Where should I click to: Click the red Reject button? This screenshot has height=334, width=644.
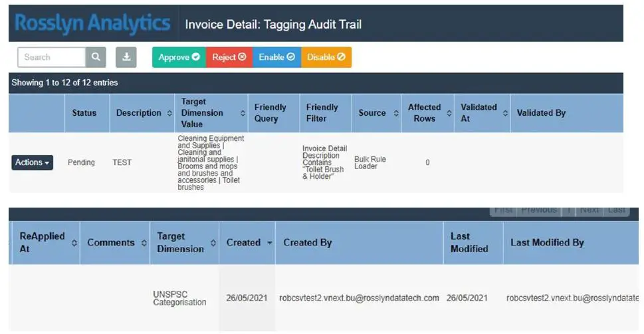coord(229,57)
